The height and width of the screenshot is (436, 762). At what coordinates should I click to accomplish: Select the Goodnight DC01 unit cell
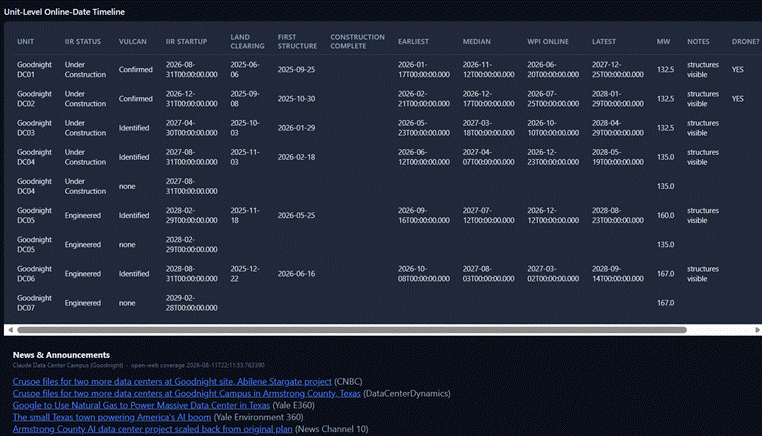[35, 70]
